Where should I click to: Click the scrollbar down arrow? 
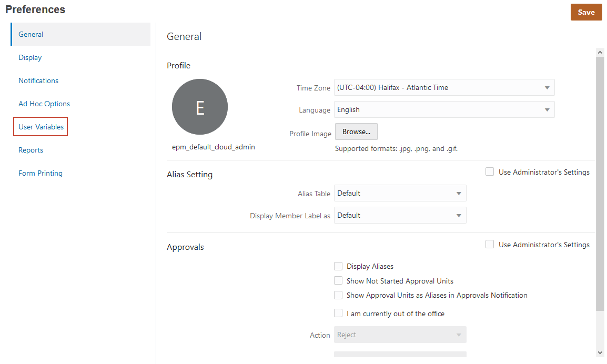tap(600, 353)
